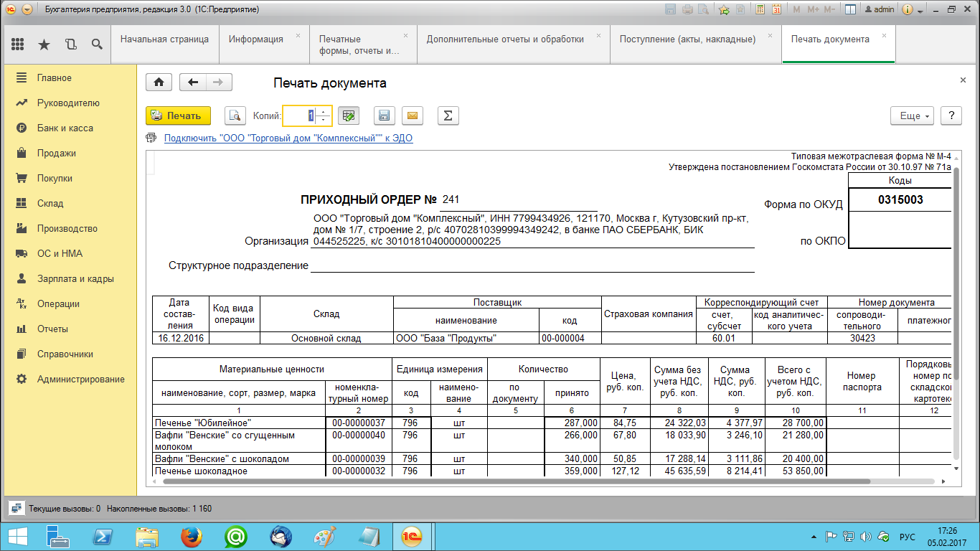This screenshot has height=551, width=980.
Task: Click the volume icon in system tray
Action: point(865,537)
